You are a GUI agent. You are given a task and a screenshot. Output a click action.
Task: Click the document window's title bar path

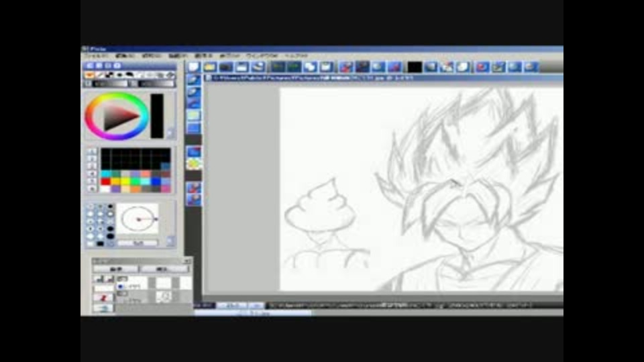pos(312,78)
